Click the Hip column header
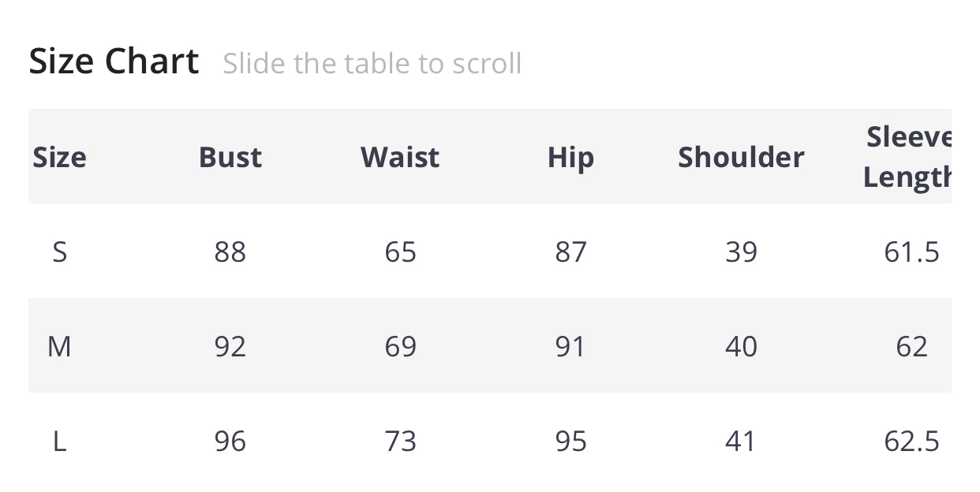Screen dimensions: 980x492 (x=570, y=157)
